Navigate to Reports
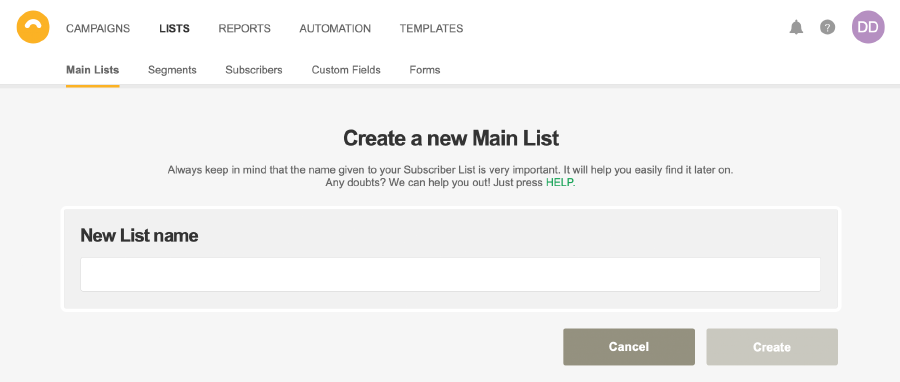 point(245,28)
